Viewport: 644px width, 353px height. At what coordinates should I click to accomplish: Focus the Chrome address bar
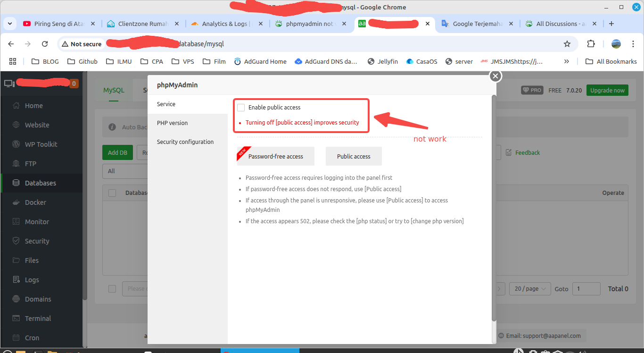coord(317,44)
